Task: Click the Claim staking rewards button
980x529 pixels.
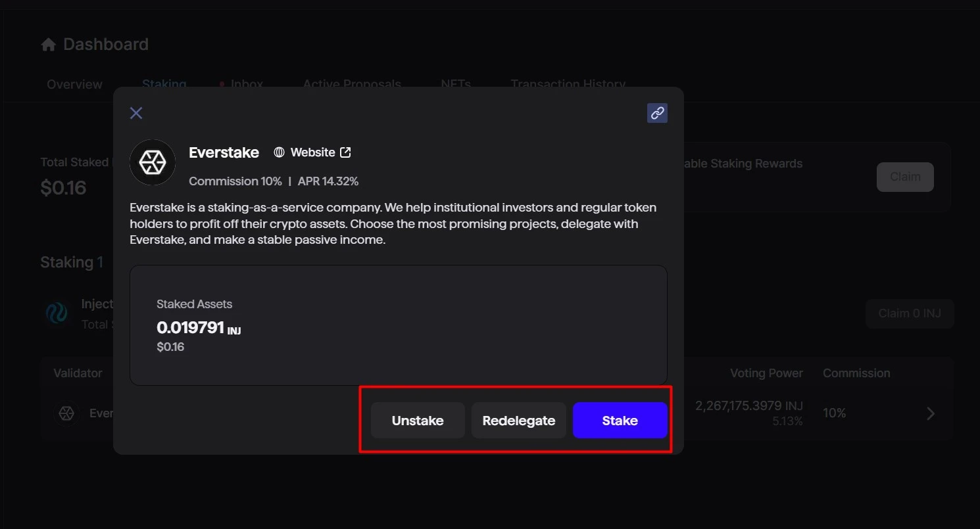Action: point(905,177)
